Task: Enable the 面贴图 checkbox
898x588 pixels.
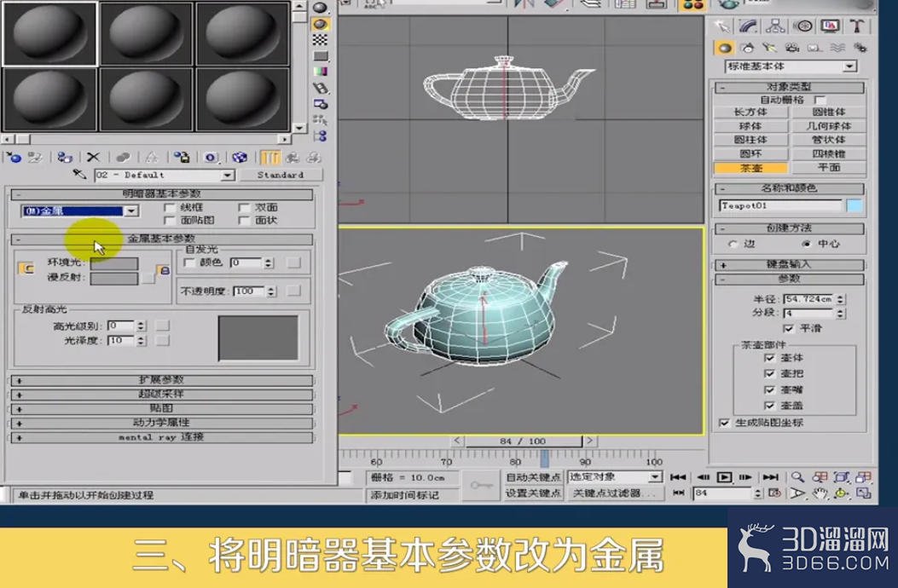Action: (170, 221)
